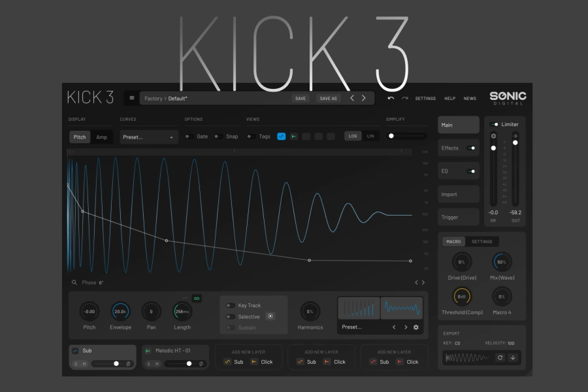Click the Sub layer volume slider
This screenshot has width=588, height=392.
click(108, 363)
